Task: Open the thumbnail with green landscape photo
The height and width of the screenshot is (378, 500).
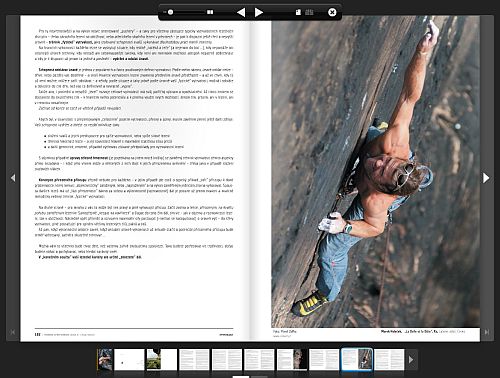Action: (x=162, y=360)
